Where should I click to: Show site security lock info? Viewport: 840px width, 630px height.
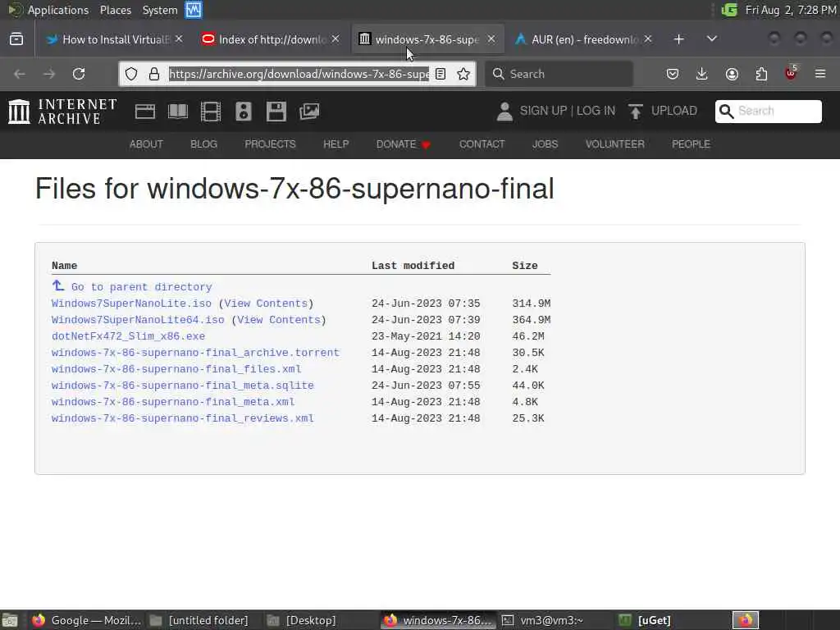[x=154, y=74]
